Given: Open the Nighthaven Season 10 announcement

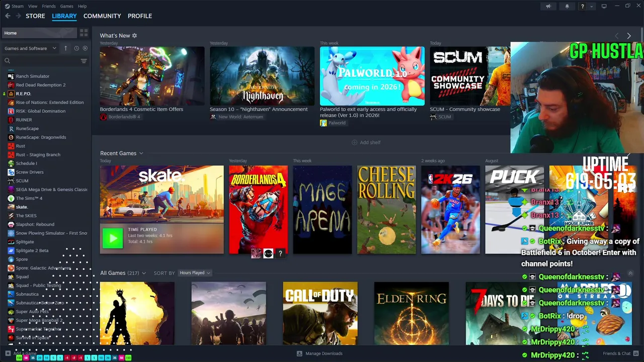Looking at the screenshot, I should click(x=262, y=76).
